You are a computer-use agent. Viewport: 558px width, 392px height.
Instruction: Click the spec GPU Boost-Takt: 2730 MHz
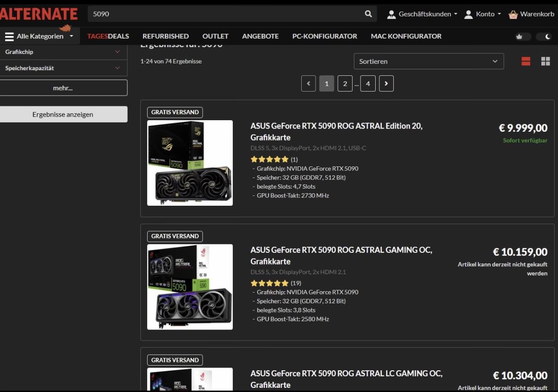[293, 196]
